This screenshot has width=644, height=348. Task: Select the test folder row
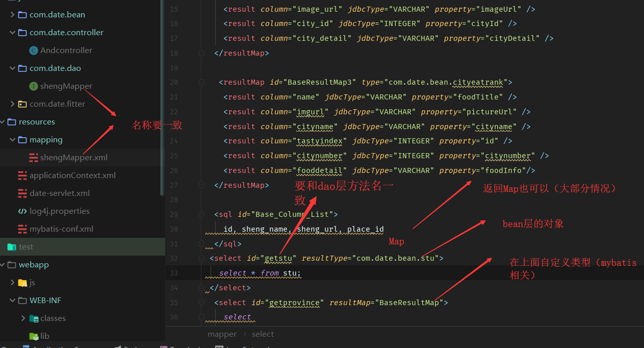tap(83, 247)
